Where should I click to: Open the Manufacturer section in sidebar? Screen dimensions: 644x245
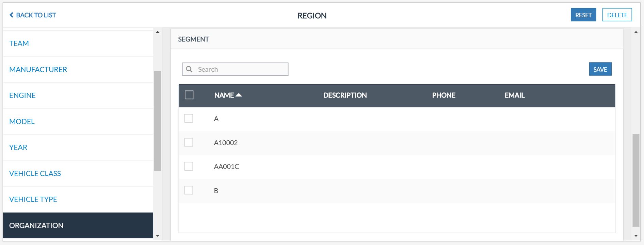(x=38, y=69)
